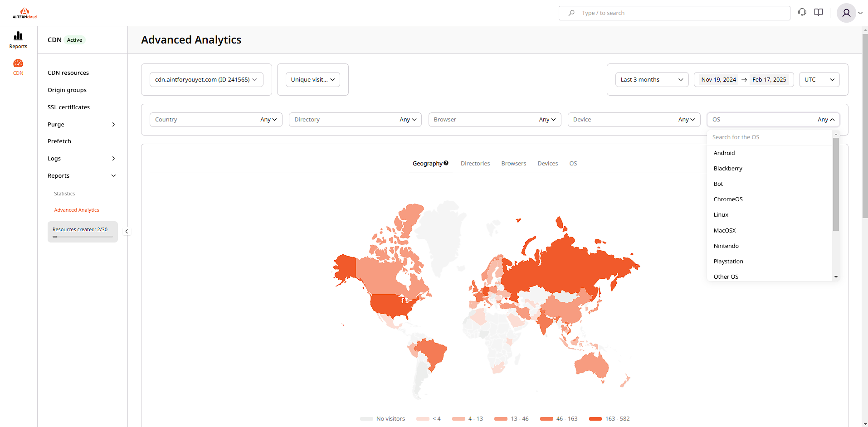Go to SSL certificates page
Image resolution: width=868 pixels, height=427 pixels.
68,107
